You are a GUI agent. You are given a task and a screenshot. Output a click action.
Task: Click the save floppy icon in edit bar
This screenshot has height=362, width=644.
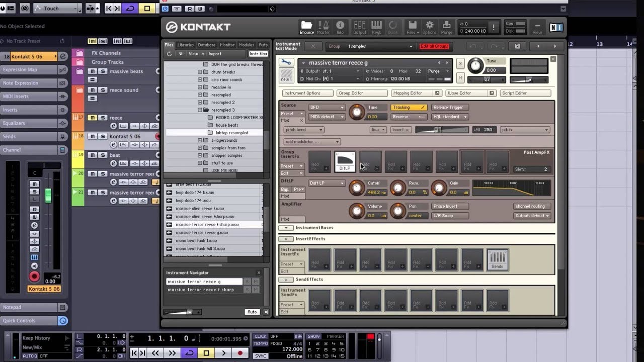(517, 46)
